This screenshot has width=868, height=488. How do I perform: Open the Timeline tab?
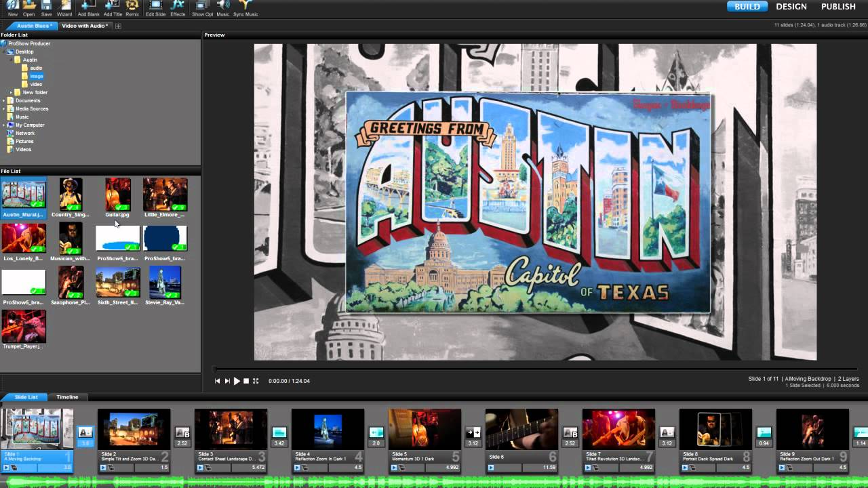tap(67, 397)
